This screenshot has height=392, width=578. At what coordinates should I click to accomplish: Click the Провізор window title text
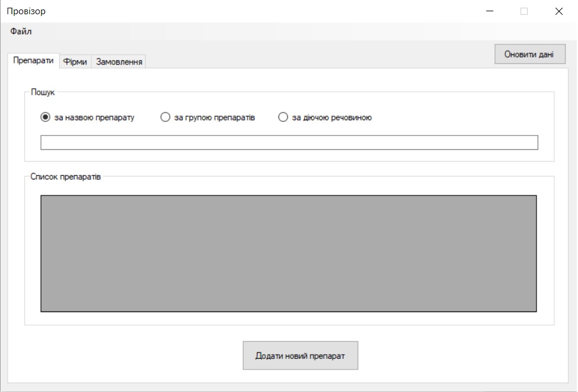click(x=26, y=11)
